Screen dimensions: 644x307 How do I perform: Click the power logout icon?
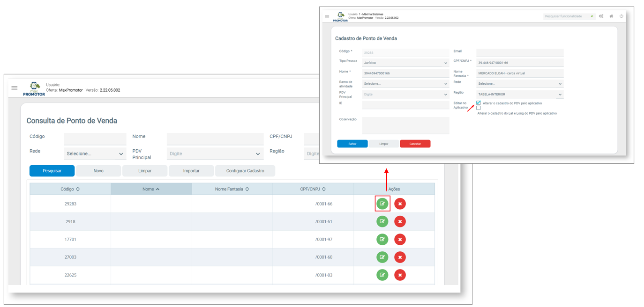point(622,16)
